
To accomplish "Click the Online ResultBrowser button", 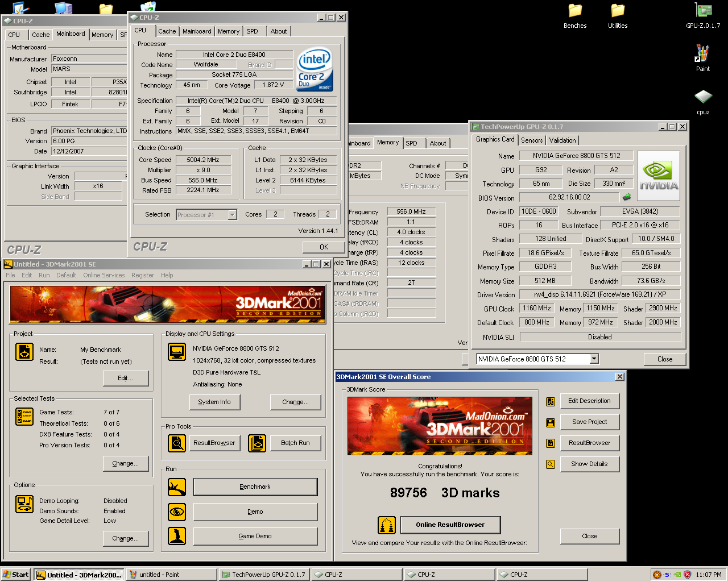I will (x=450, y=525).
